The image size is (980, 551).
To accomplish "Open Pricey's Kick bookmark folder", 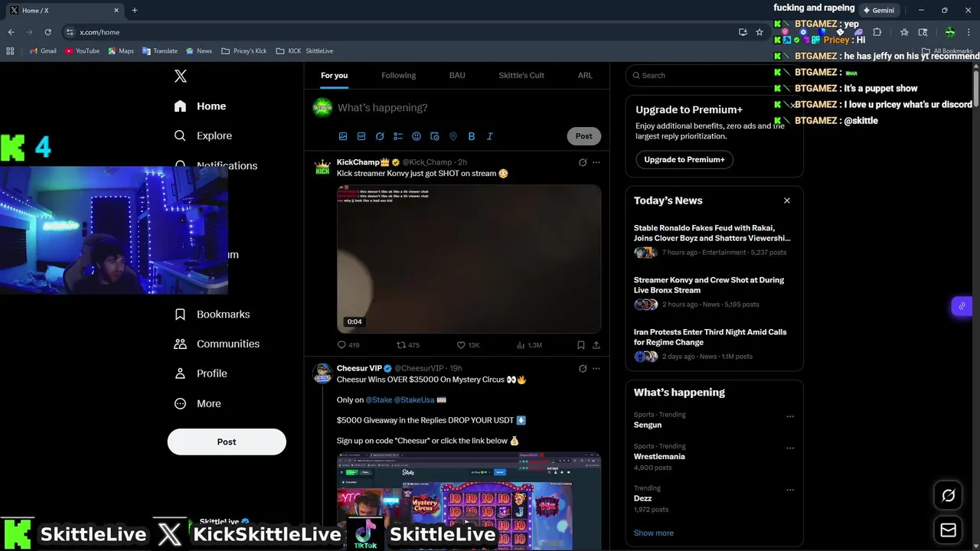I will coord(244,51).
